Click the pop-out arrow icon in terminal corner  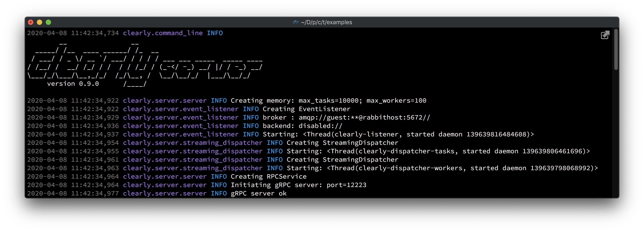point(605,35)
